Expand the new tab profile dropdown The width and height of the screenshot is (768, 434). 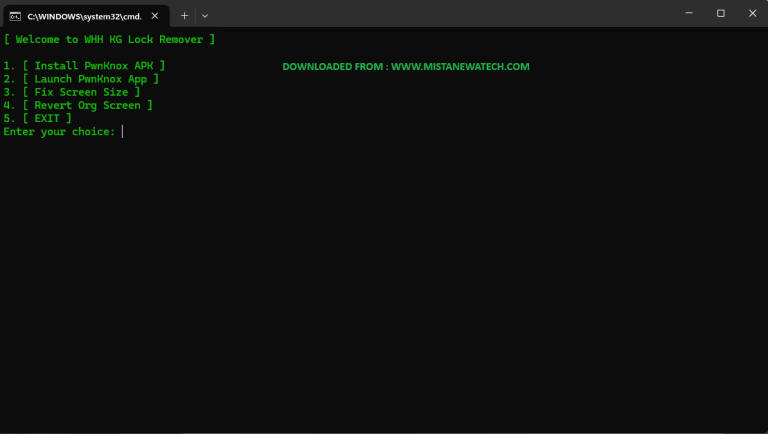tap(205, 15)
